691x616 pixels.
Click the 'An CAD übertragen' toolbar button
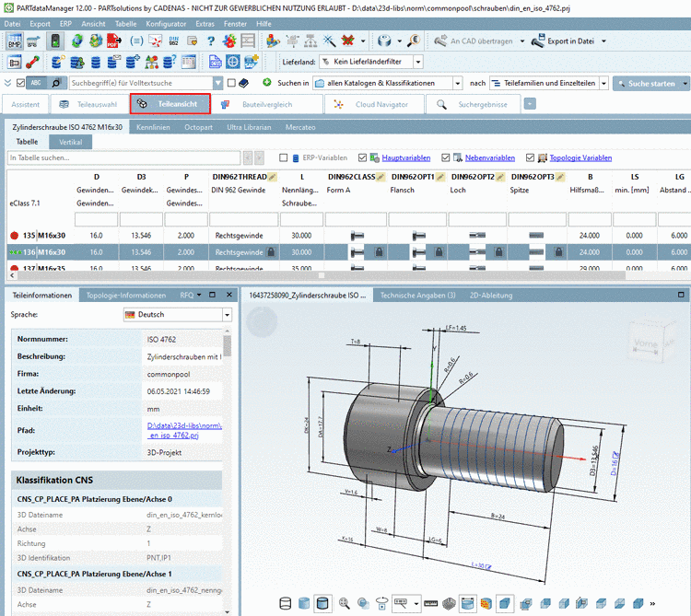[x=468, y=41]
